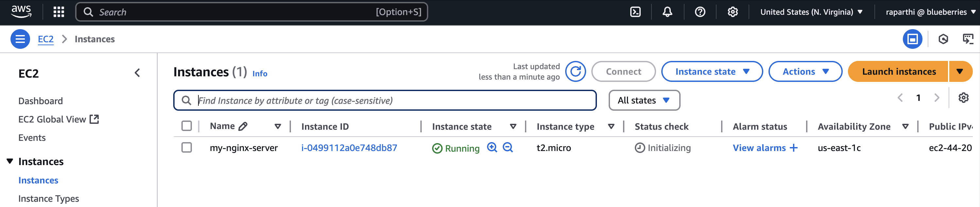
Task: Sort by Instance state column arrow
Action: pos(513,126)
